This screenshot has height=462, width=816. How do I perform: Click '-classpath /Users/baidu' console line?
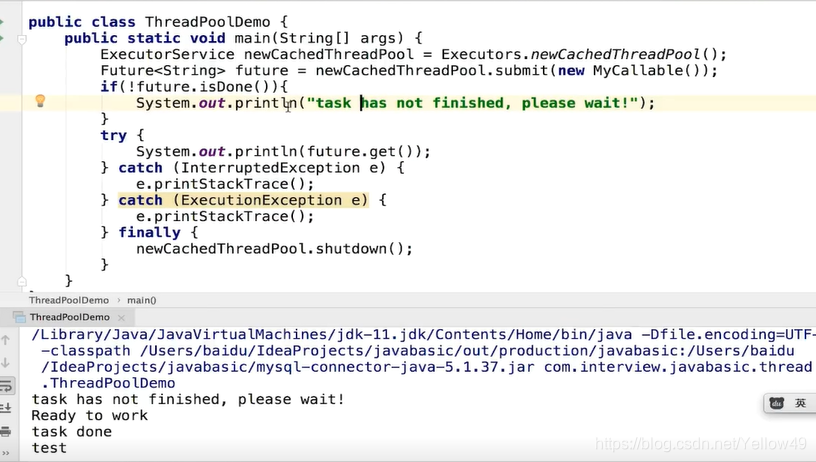[417, 351]
